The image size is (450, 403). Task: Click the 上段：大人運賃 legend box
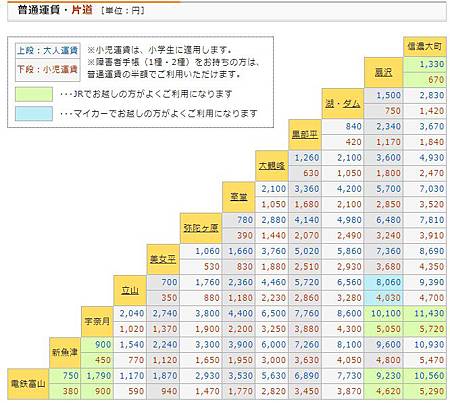pyautogui.click(x=47, y=51)
